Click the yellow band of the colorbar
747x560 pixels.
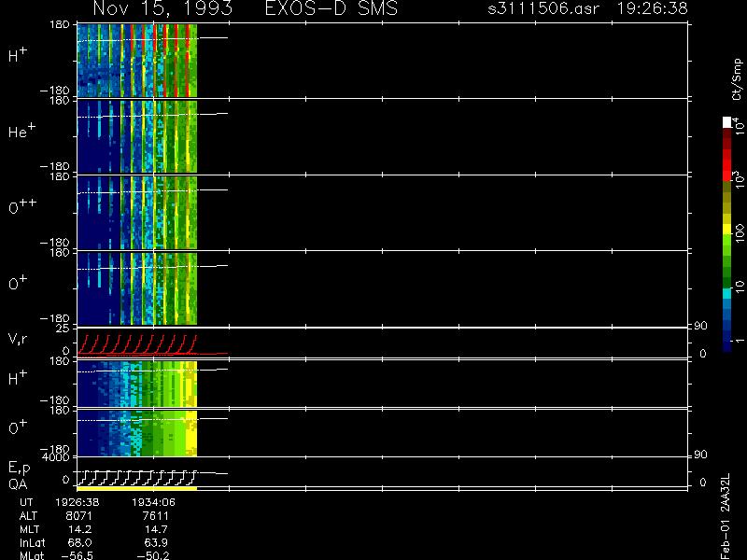tap(727, 229)
